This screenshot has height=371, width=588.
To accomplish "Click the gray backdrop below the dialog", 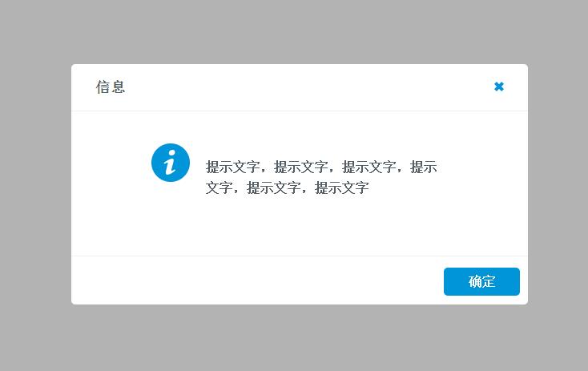I will pos(294,337).
